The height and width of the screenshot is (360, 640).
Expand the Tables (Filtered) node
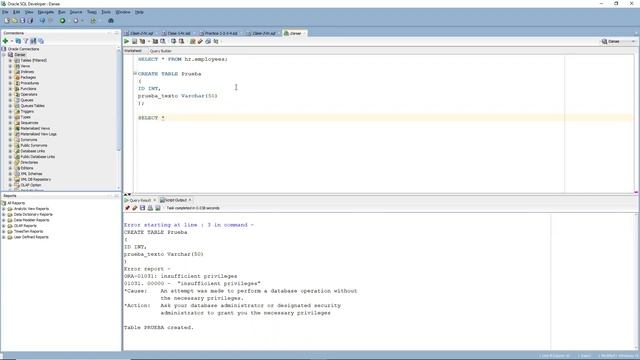[x=10, y=60]
